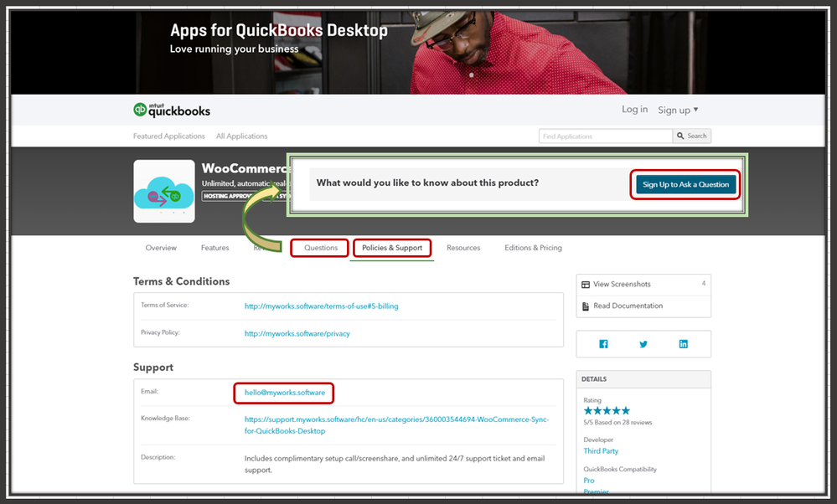Viewport: 837px width, 504px height.
Task: Click the five-star rating
Action: (x=607, y=411)
